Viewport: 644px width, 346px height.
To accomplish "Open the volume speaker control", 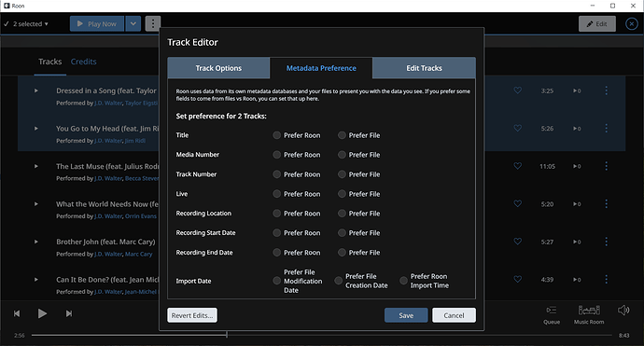I will pyautogui.click(x=623, y=311).
